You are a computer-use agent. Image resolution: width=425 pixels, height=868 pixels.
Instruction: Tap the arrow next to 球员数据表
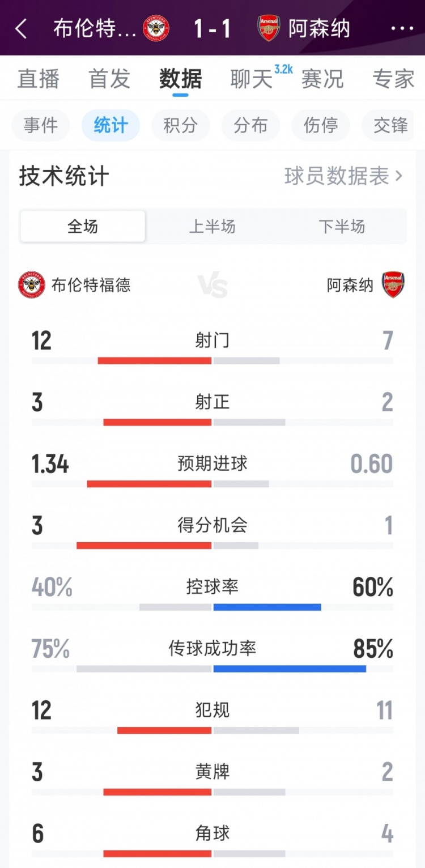point(398,177)
